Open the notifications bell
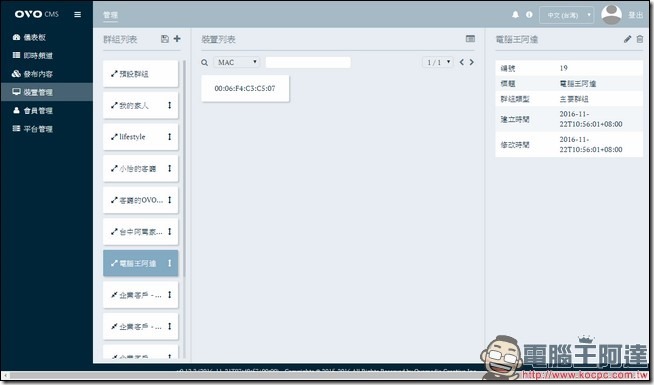Screen dimensions: 654x385 click(516, 15)
